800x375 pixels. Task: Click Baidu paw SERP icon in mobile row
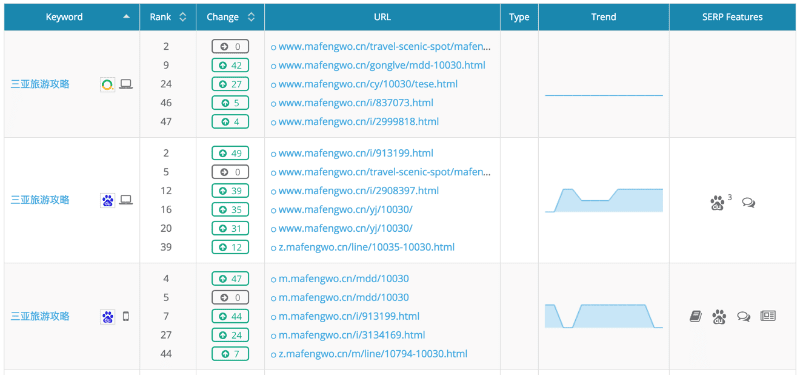coord(719,317)
